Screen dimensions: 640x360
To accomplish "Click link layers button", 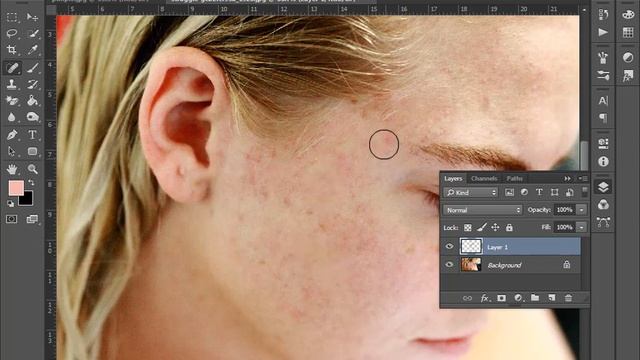I will (x=467, y=298).
